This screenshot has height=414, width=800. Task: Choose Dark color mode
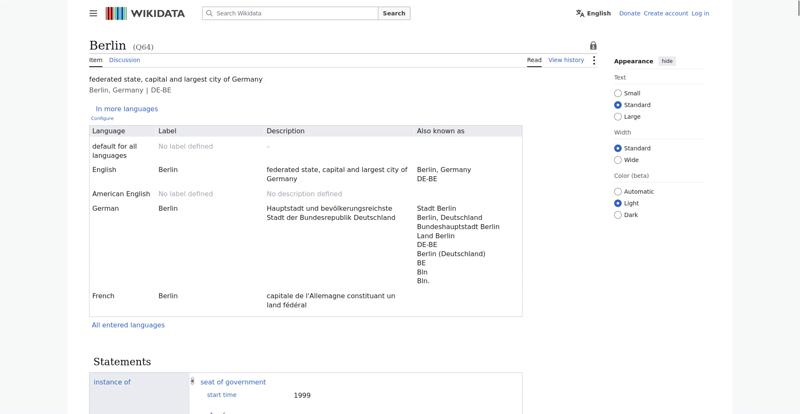tap(618, 215)
